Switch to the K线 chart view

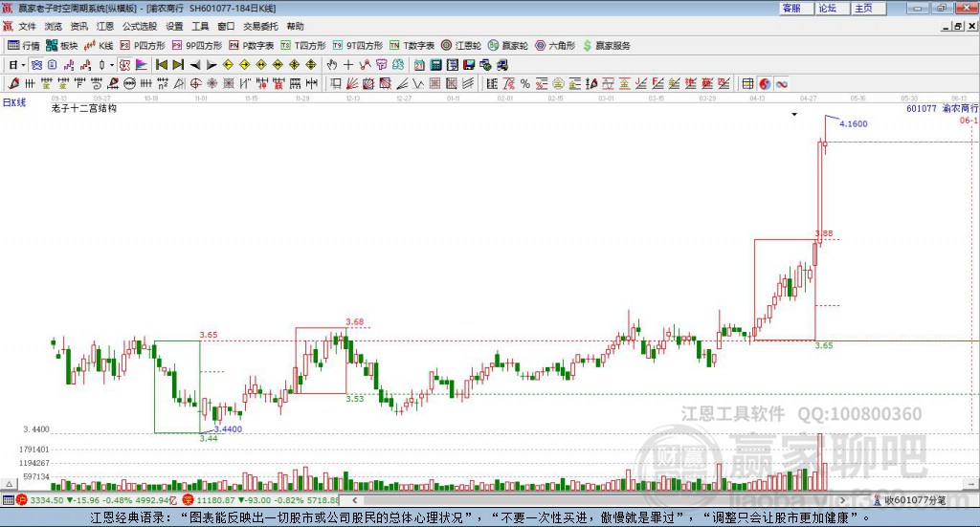pyautogui.click(x=99, y=46)
